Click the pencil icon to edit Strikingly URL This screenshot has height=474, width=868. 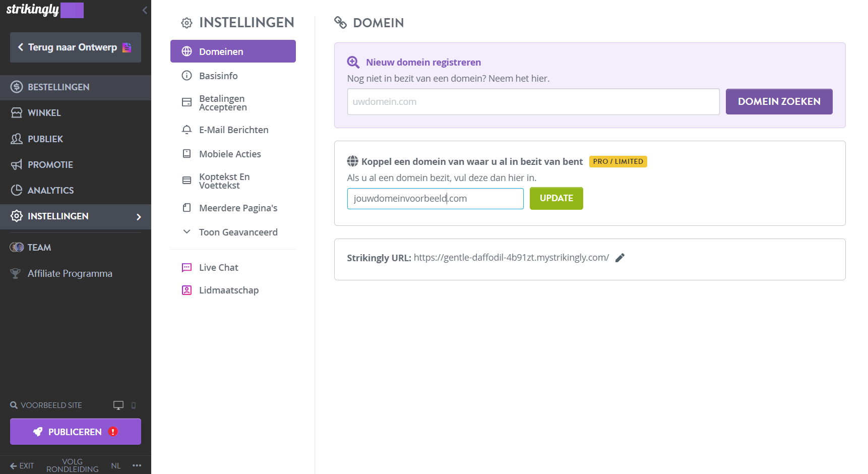tap(620, 258)
